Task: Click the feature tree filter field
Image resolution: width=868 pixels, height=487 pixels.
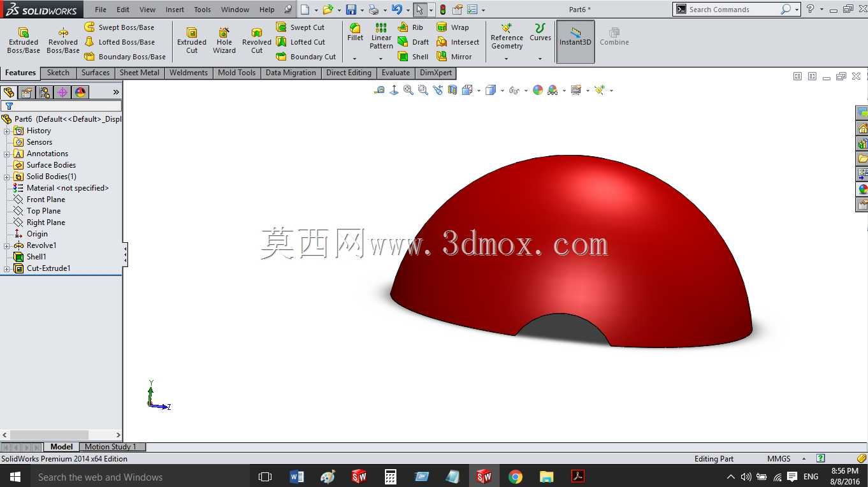Action: click(62, 106)
